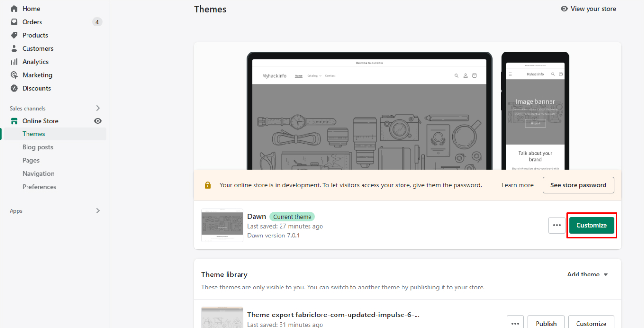Click Last saved: 27 minutes ago text
Viewport: 644px width, 328px height.
point(285,226)
